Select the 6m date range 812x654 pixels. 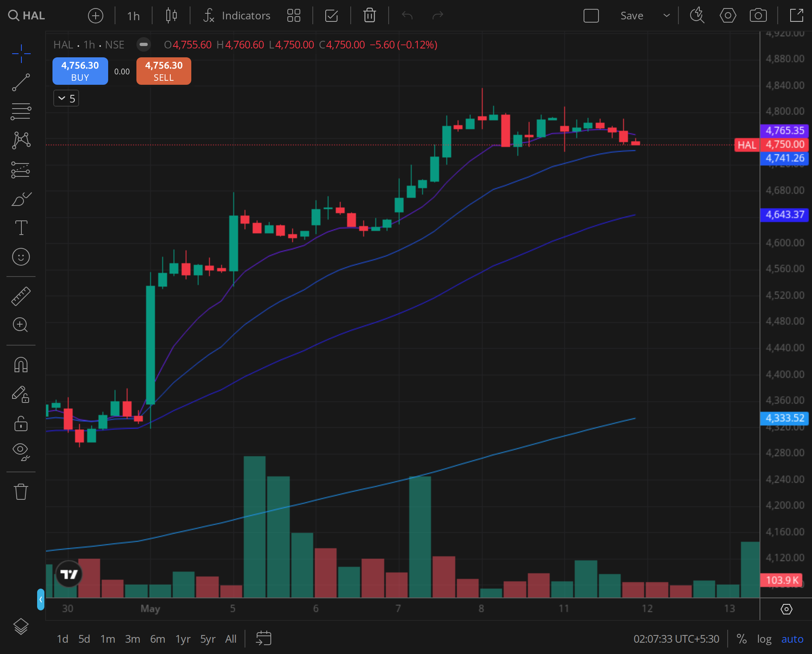click(157, 639)
